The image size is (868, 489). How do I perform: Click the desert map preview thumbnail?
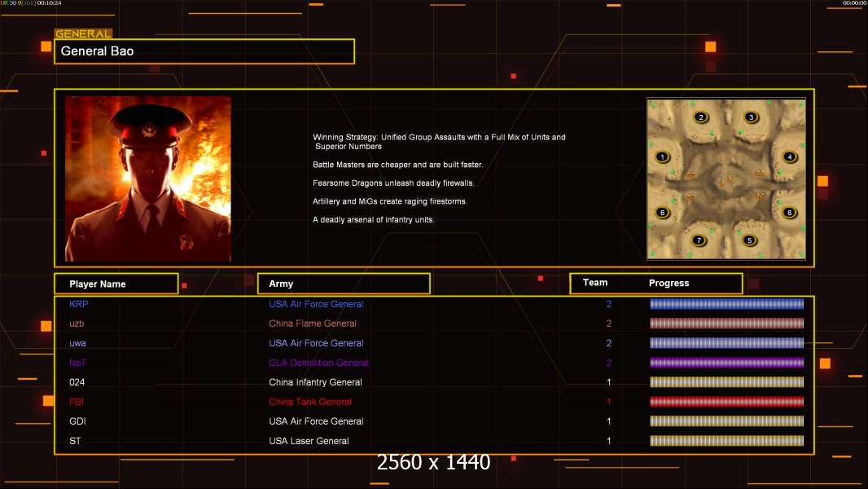(x=726, y=178)
